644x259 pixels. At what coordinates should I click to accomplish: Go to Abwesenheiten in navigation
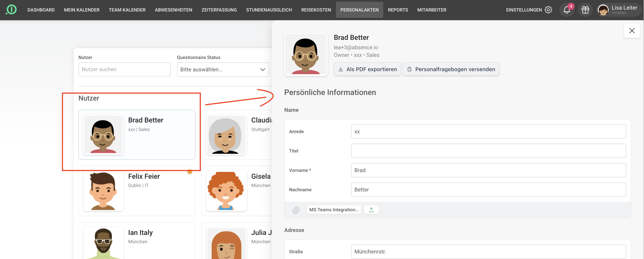click(173, 10)
